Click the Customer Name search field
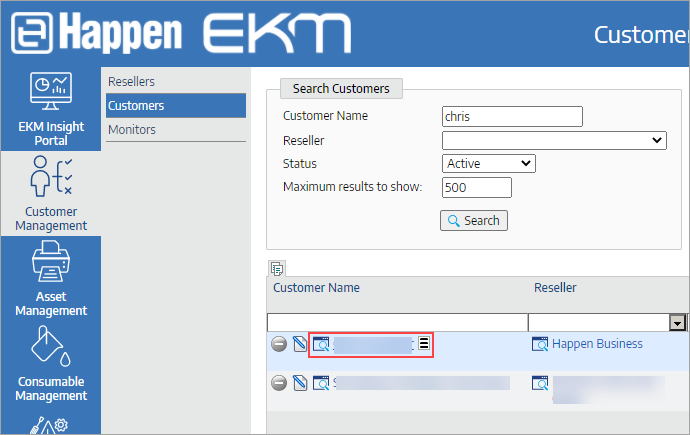The width and height of the screenshot is (690, 435). pyautogui.click(x=512, y=117)
